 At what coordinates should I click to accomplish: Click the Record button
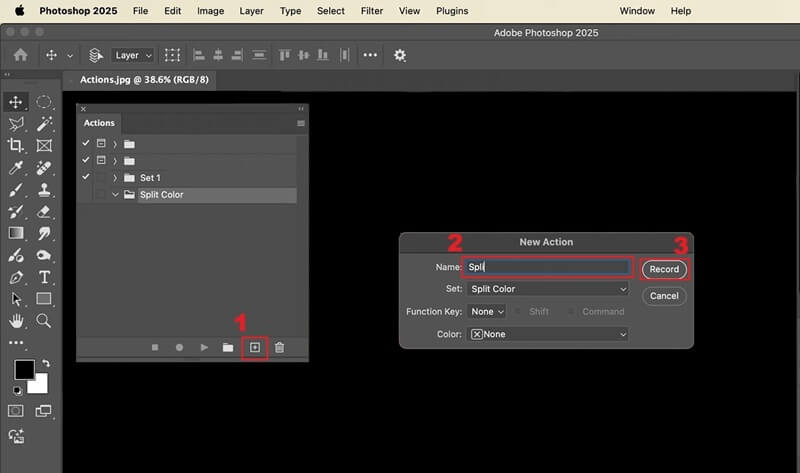(664, 269)
